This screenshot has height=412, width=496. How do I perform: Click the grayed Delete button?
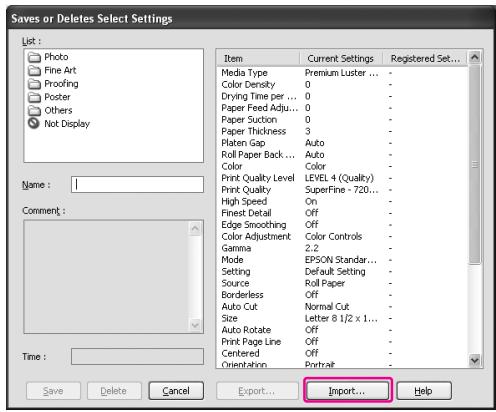[114, 390]
